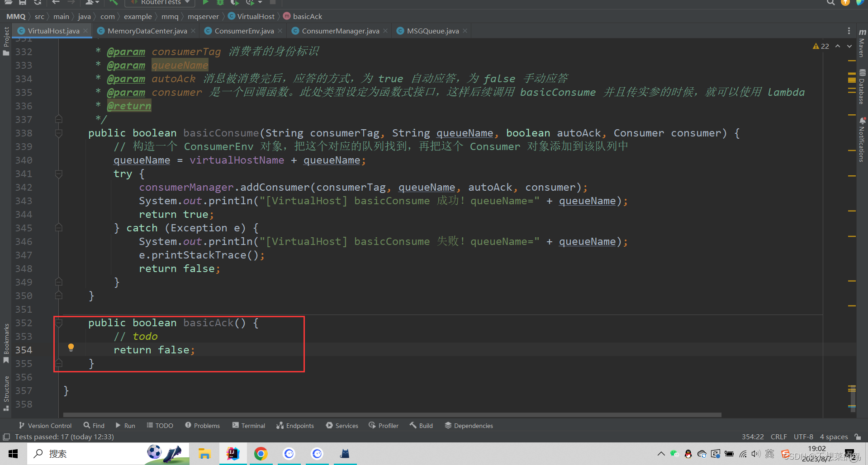Click fold end marker at line 350
Image resolution: width=868 pixels, height=465 pixels.
pyautogui.click(x=59, y=296)
